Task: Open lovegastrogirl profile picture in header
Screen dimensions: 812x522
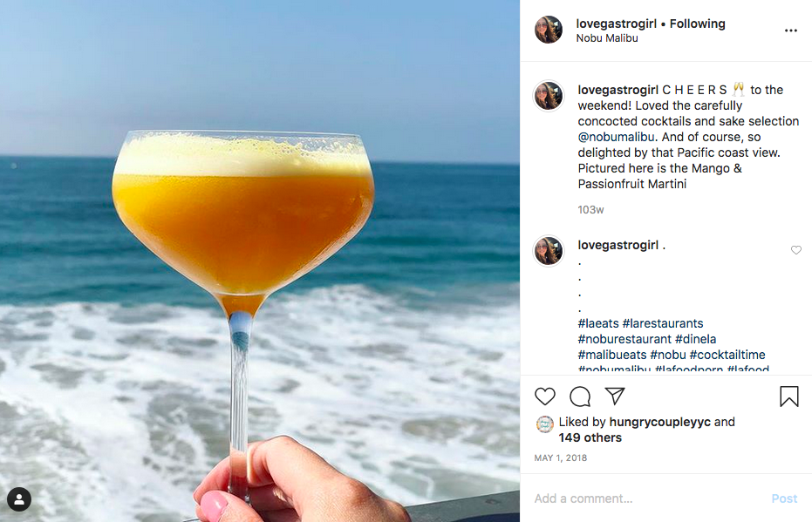Action: pos(549,30)
